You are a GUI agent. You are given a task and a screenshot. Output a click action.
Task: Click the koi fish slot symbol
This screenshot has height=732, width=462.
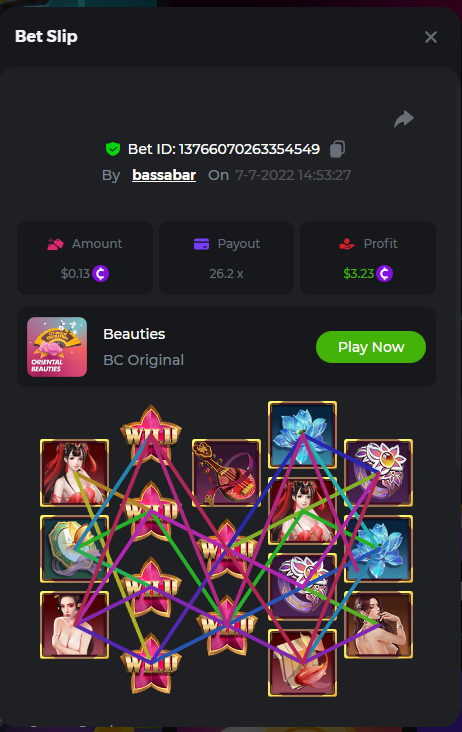click(302, 662)
